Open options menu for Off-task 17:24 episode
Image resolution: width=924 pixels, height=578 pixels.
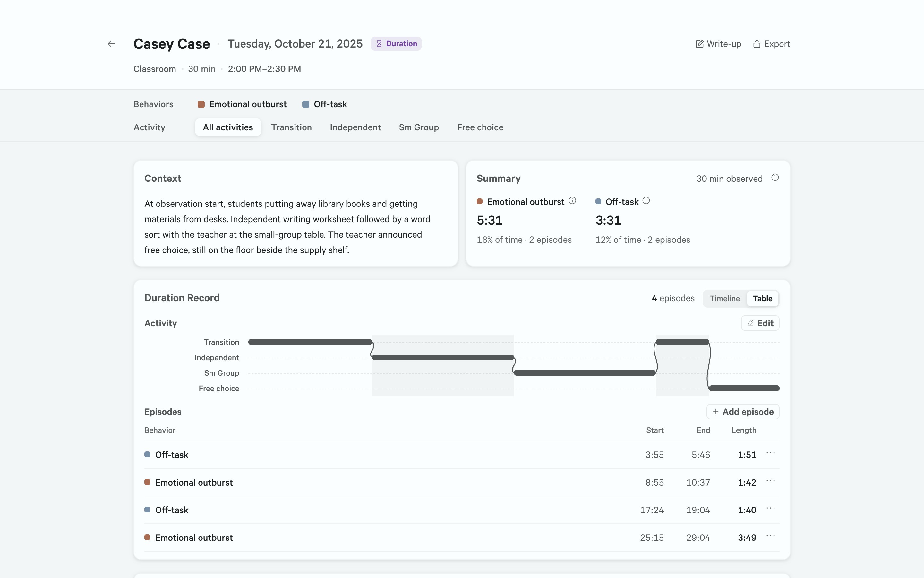click(771, 508)
